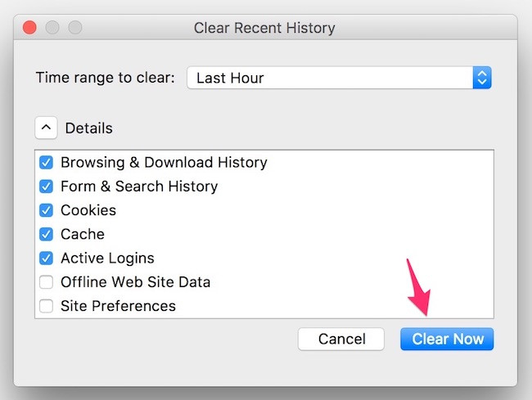The width and height of the screenshot is (532, 400).
Task: Uncheck Form & Search History
Action: click(x=46, y=187)
